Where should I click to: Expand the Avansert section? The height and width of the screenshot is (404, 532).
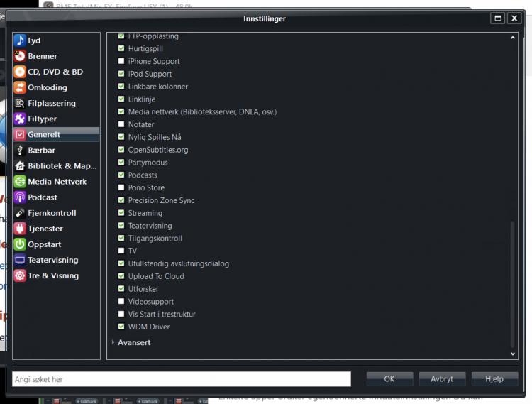(113, 342)
